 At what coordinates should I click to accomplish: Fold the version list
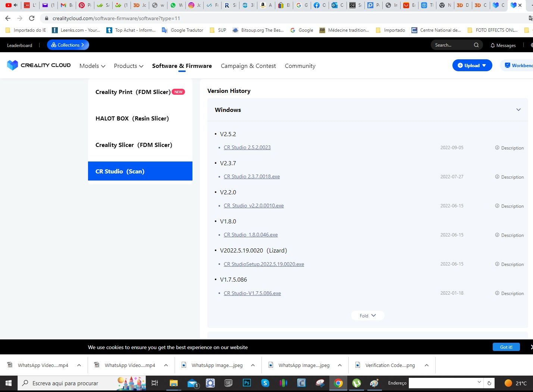[x=368, y=316]
